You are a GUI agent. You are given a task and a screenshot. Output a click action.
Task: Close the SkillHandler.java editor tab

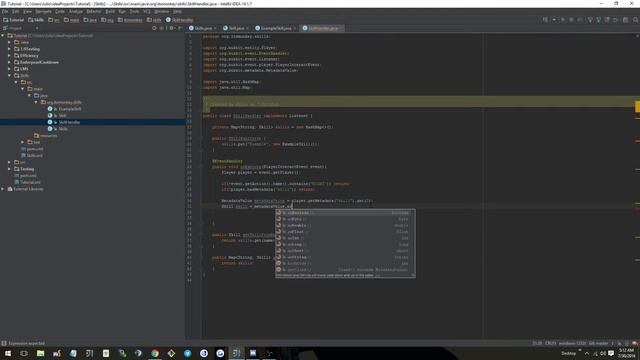[341, 28]
